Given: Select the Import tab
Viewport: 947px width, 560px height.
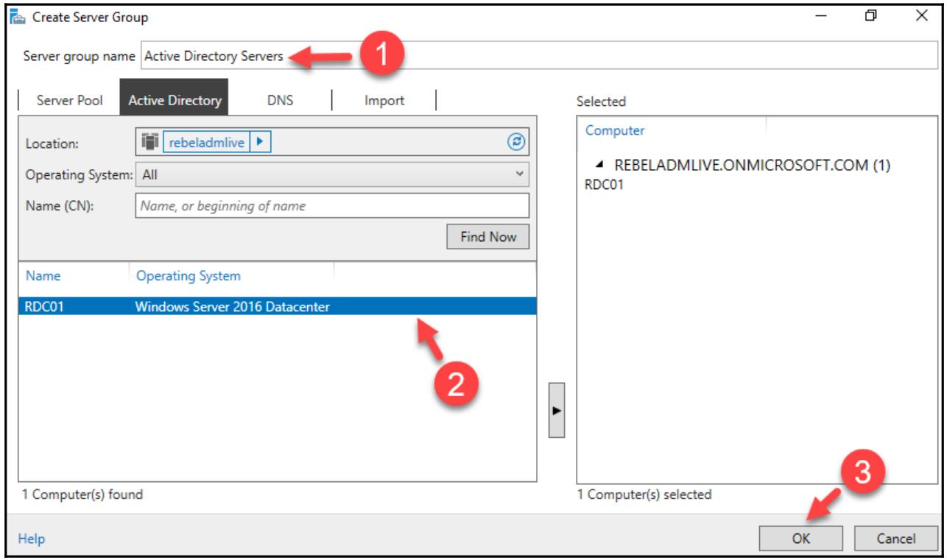Looking at the screenshot, I should [x=384, y=101].
